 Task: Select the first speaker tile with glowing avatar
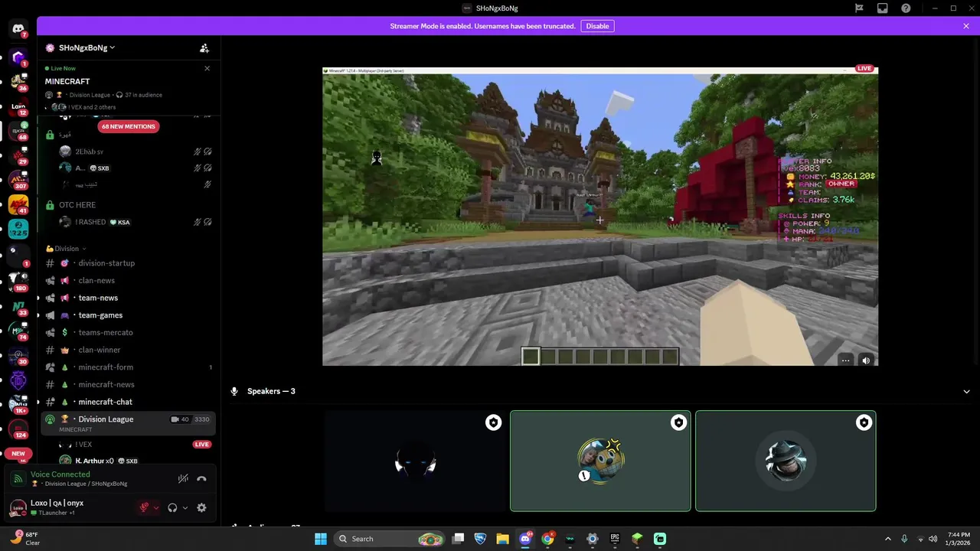pyautogui.click(x=415, y=461)
